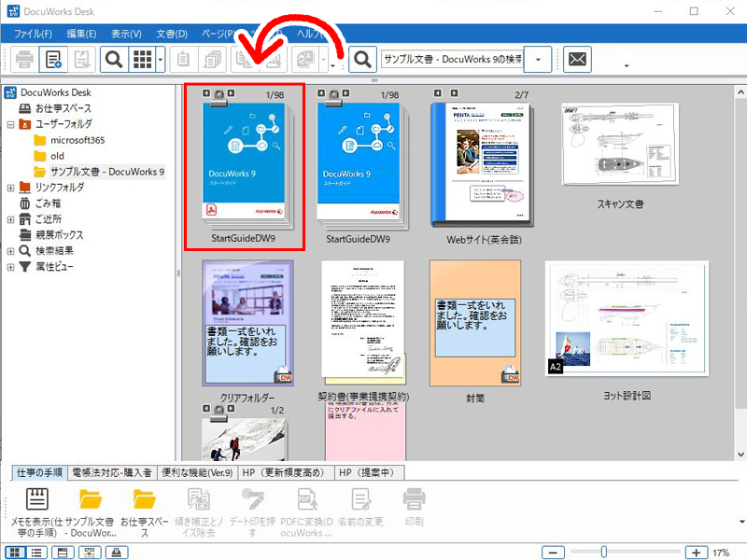747x560 pixels.
Task: Switch to four-square thumbnail view in the status bar
Action: pyautogui.click(x=15, y=553)
